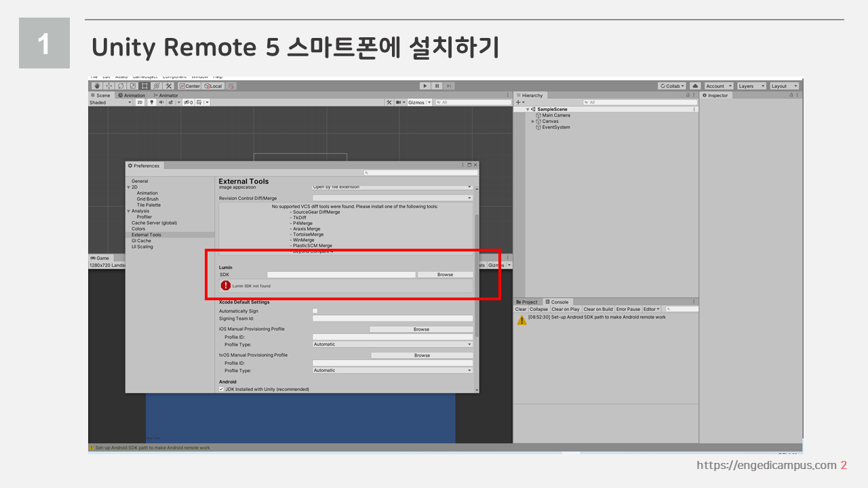Select UI Scaling in Preferences
Image resolution: width=868 pixels, height=488 pixels.
pyautogui.click(x=142, y=247)
